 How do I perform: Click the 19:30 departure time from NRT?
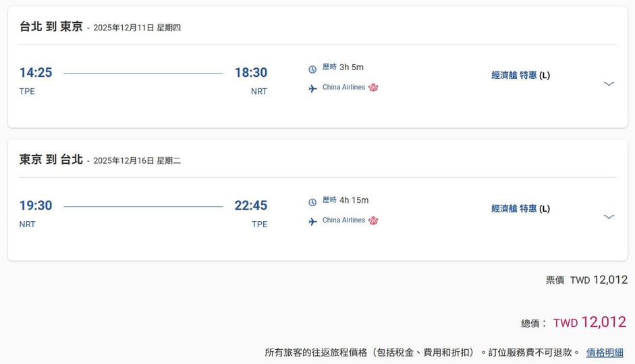pyautogui.click(x=36, y=206)
